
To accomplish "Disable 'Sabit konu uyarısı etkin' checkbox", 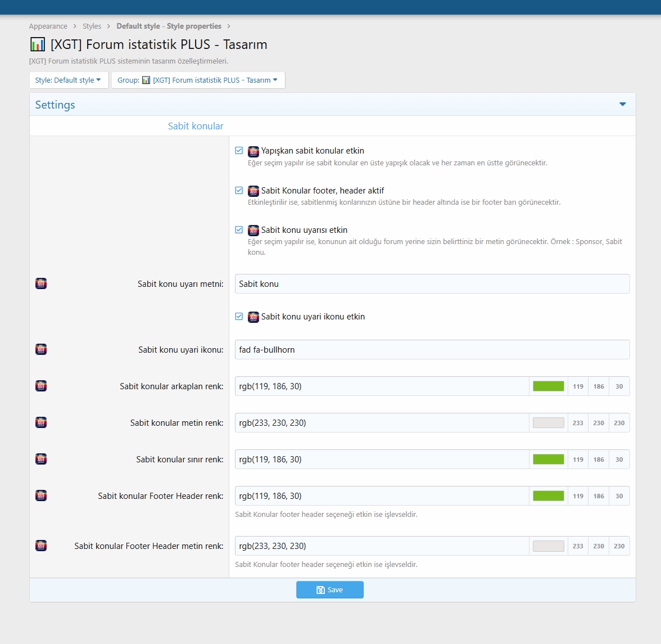I will point(239,230).
